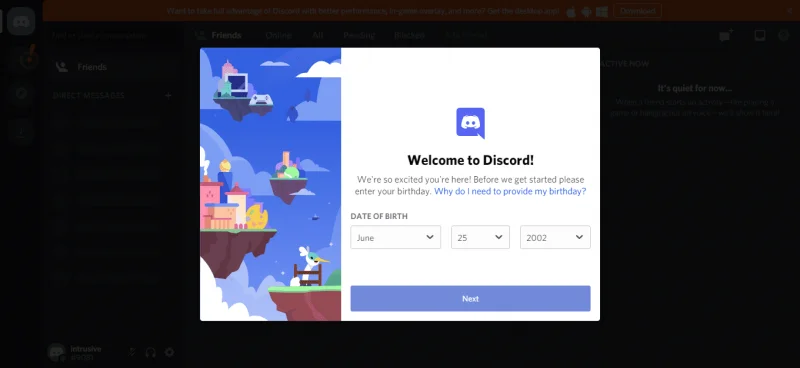Toggle mute with the microphone icon
This screenshot has width=800, height=368.
[132, 352]
